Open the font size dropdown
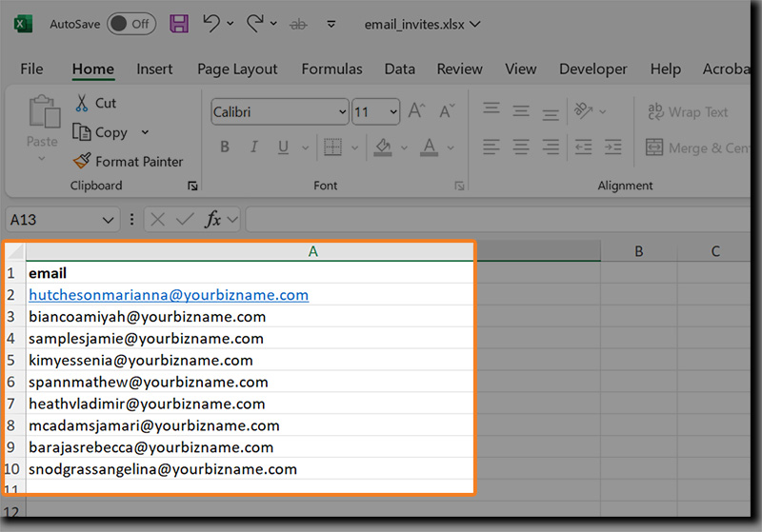Image resolution: width=762 pixels, height=532 pixels. click(392, 112)
